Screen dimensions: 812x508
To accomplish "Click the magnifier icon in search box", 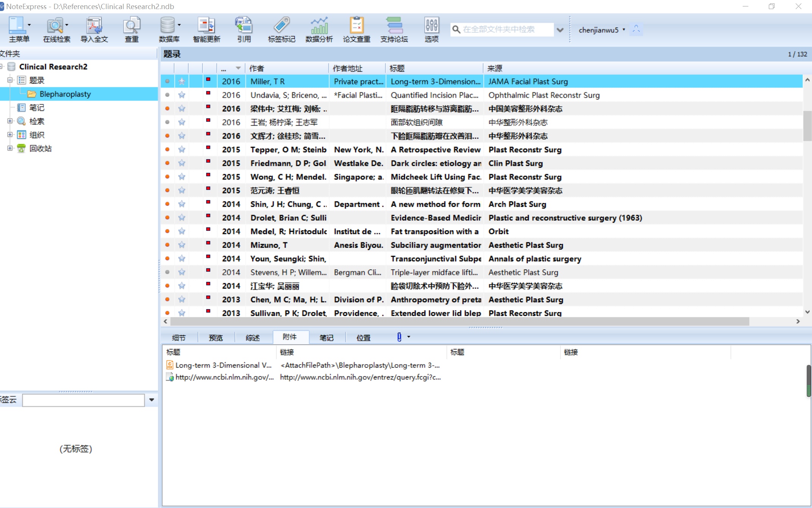I will click(x=456, y=30).
